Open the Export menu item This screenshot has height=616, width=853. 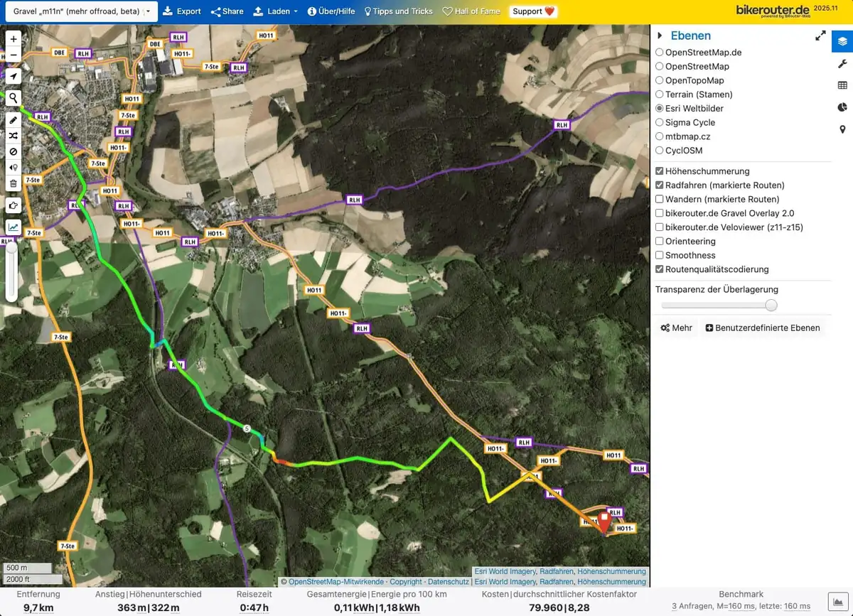[182, 11]
